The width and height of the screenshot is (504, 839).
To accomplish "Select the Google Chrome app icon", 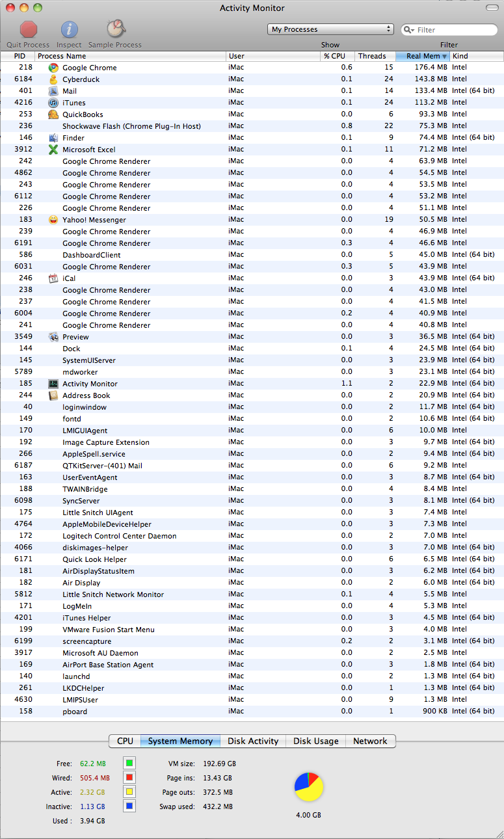I will tap(53, 68).
